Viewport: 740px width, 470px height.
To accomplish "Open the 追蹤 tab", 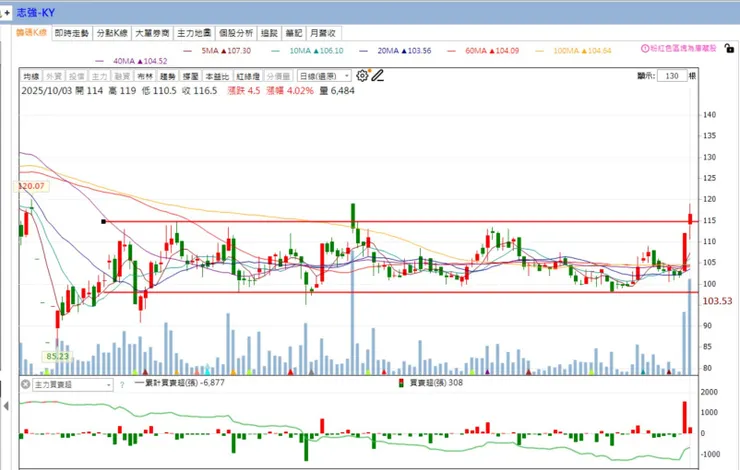I will [269, 33].
